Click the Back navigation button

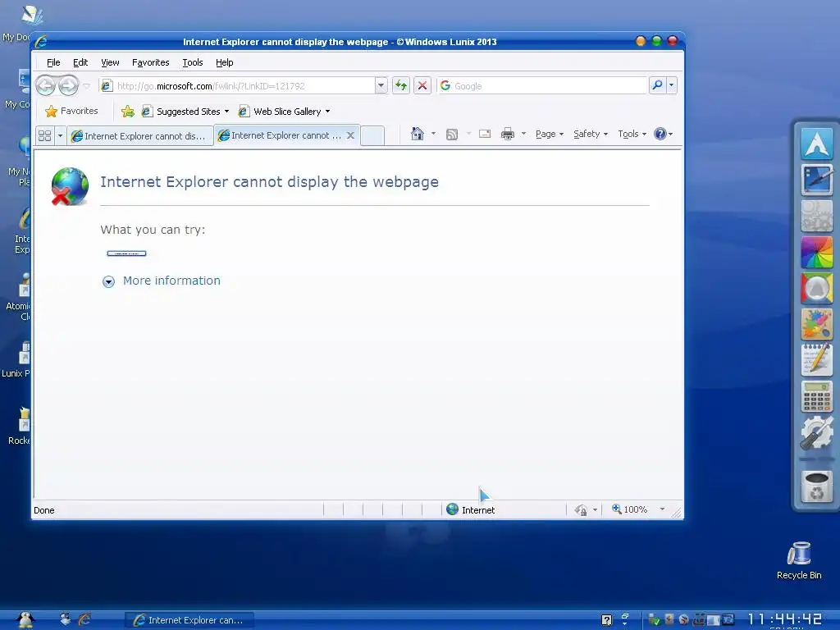tap(46, 85)
